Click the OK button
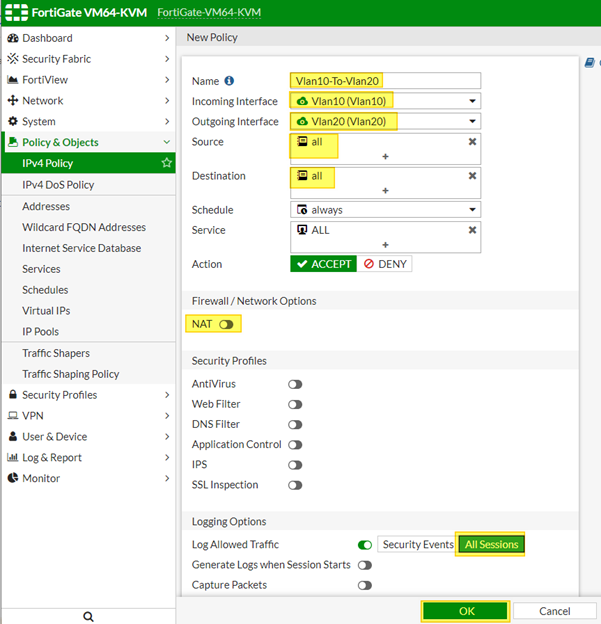This screenshot has width=601, height=624. pos(466,611)
